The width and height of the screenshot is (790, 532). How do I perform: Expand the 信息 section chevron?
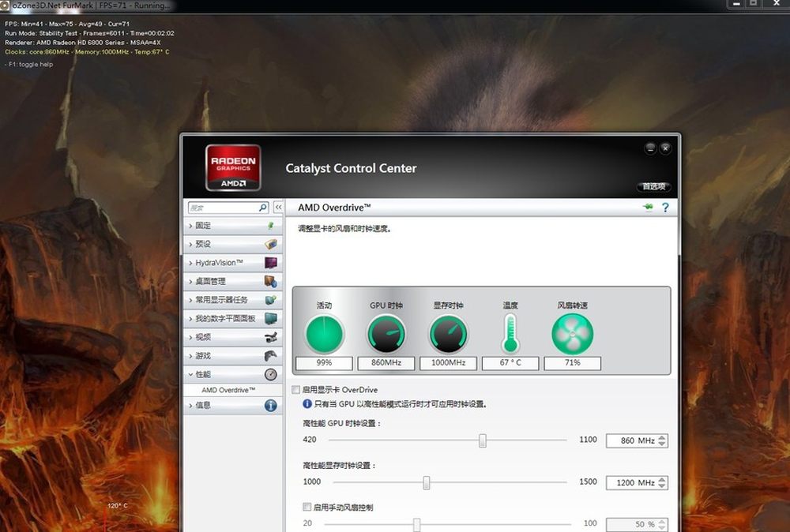(x=190, y=405)
